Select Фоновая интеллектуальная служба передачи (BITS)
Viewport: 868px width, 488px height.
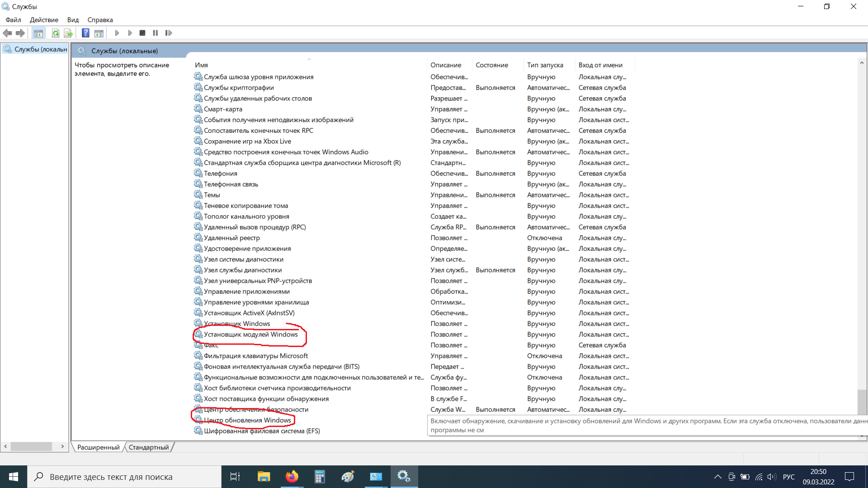(x=281, y=366)
